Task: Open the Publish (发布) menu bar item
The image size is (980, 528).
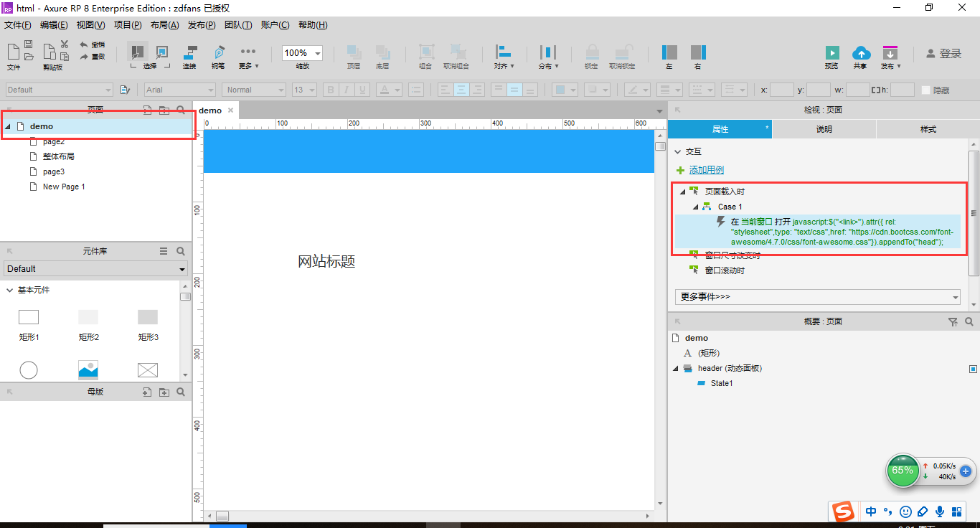Action: click(202, 25)
